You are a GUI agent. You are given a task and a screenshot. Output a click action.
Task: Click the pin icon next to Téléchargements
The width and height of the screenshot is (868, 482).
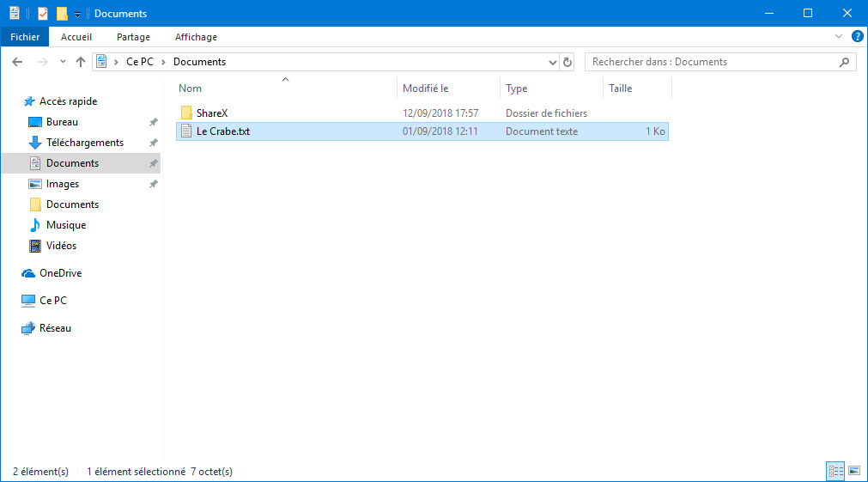(x=154, y=143)
